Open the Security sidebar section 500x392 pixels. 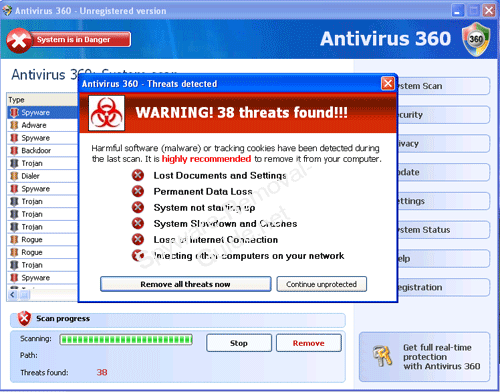coord(443,115)
